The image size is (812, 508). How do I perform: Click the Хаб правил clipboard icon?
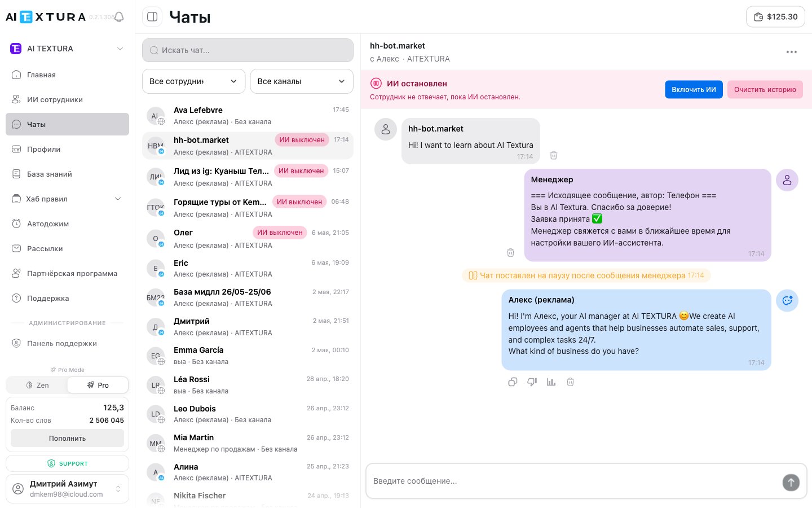pos(16,199)
